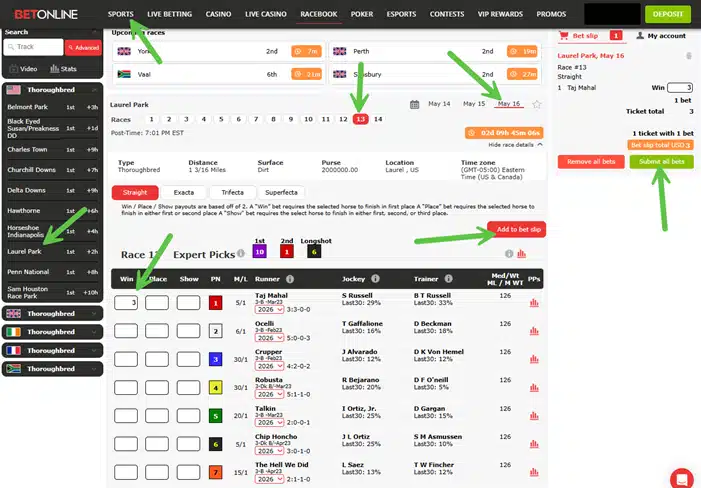701x489 pixels.
Task: Open the calendar date picker icon
Action: tap(414, 105)
